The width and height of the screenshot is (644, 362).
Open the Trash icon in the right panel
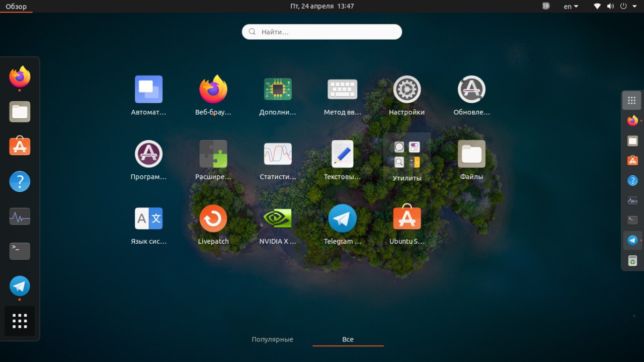click(632, 260)
